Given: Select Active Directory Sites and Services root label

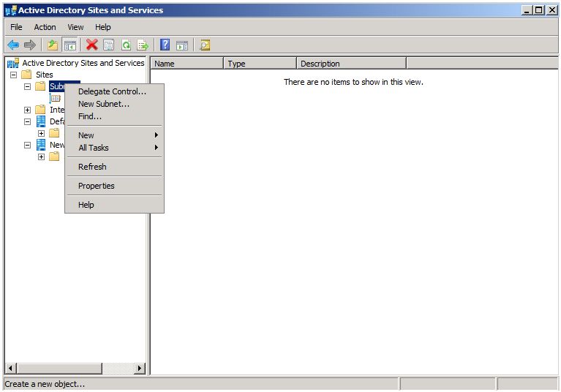Looking at the screenshot, I should 83,63.
